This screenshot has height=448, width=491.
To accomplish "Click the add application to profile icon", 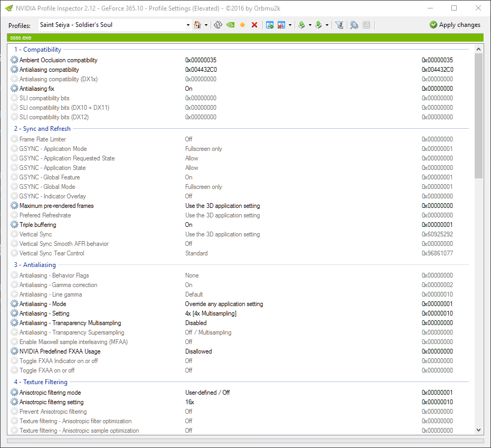I will [270, 25].
